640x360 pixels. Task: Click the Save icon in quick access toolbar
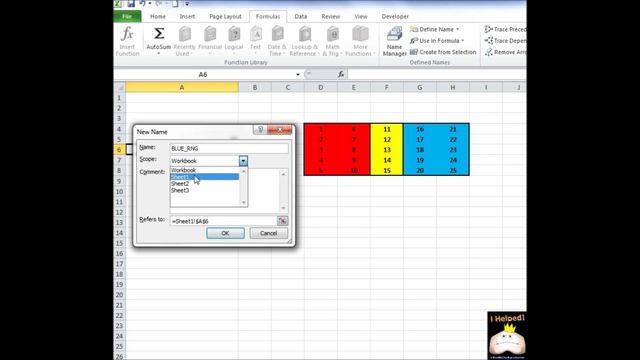tap(131, 4)
